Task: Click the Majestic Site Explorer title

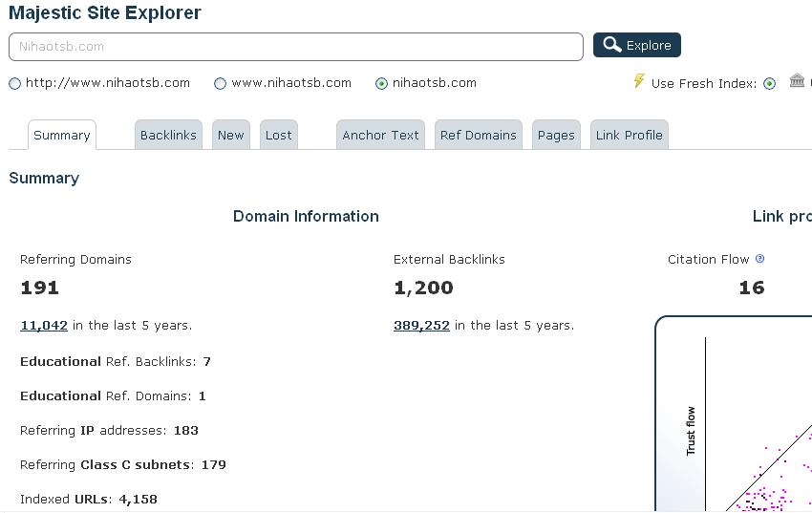Action: [x=105, y=13]
